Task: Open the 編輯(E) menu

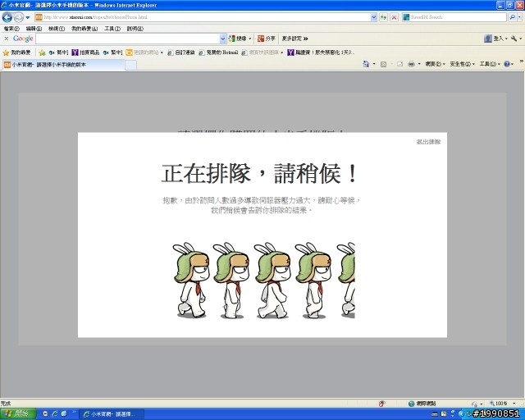Action: click(34, 29)
